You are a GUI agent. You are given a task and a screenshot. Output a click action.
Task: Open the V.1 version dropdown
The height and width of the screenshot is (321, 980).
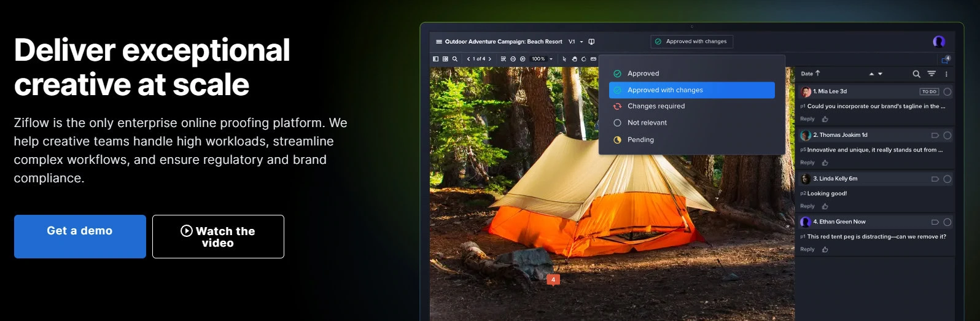pyautogui.click(x=575, y=42)
